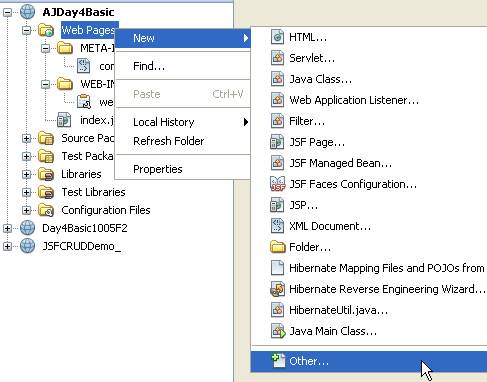Collapse the Web Pages tree node
The height and width of the screenshot is (382, 487).
coord(26,31)
